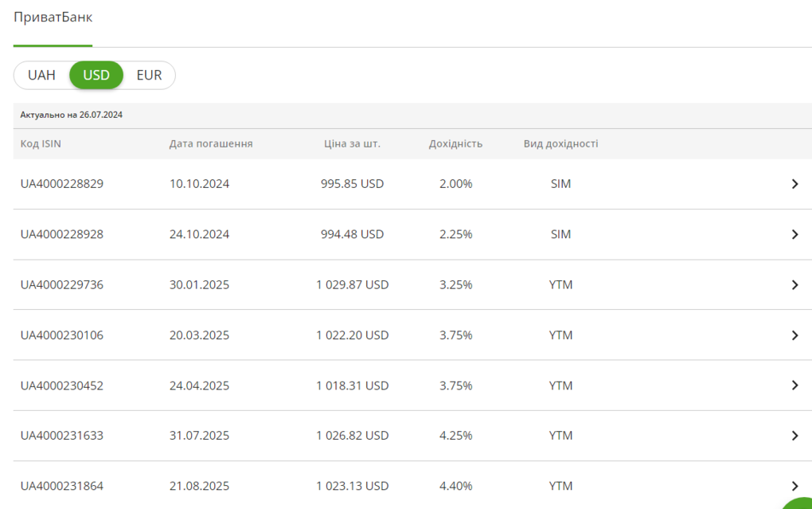
Task: Expand details arrow for UA4000228829
Action: [794, 184]
